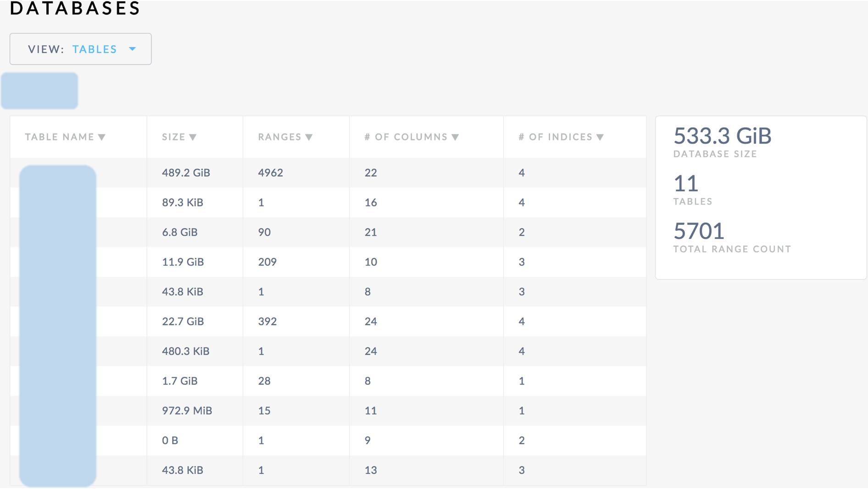Click the 5701 total range count
Viewport: 868px width, 489px height.
pos(698,231)
